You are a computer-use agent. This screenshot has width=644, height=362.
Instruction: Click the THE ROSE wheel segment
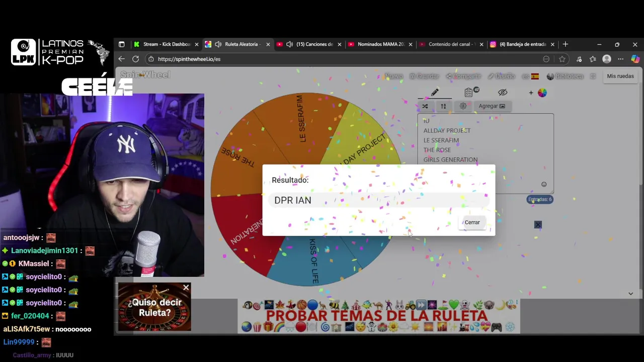point(238,156)
